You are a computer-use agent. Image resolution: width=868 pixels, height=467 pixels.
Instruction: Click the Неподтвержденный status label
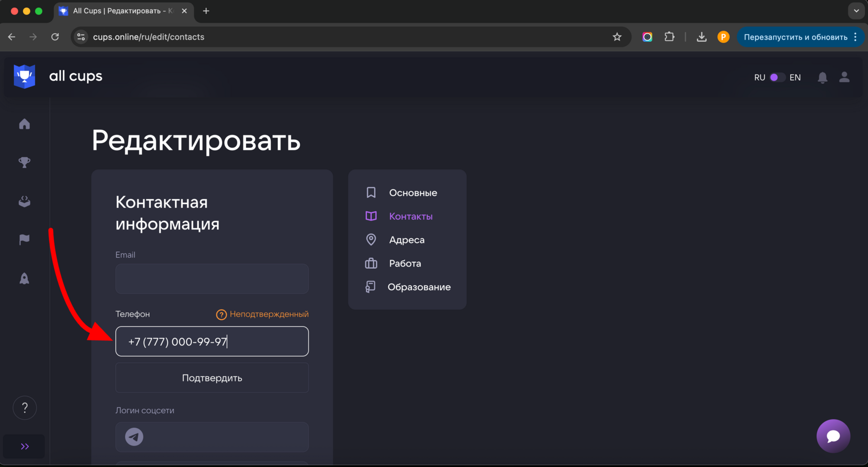click(269, 314)
